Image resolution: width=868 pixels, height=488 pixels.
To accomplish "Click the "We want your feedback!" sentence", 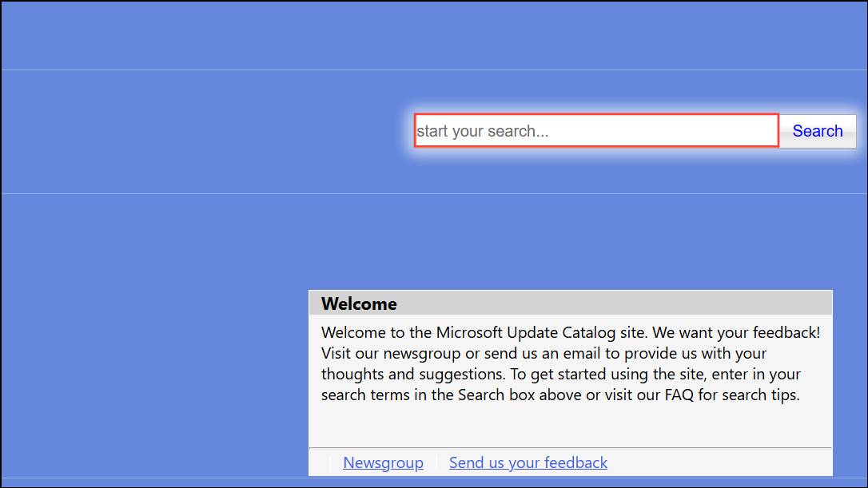I will (736, 332).
